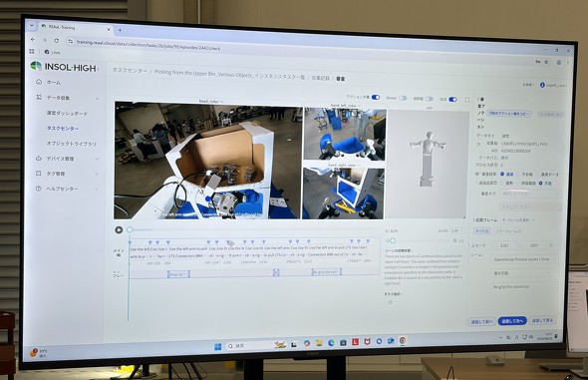Click the fullscreen expand icon above viewer

(x=467, y=100)
